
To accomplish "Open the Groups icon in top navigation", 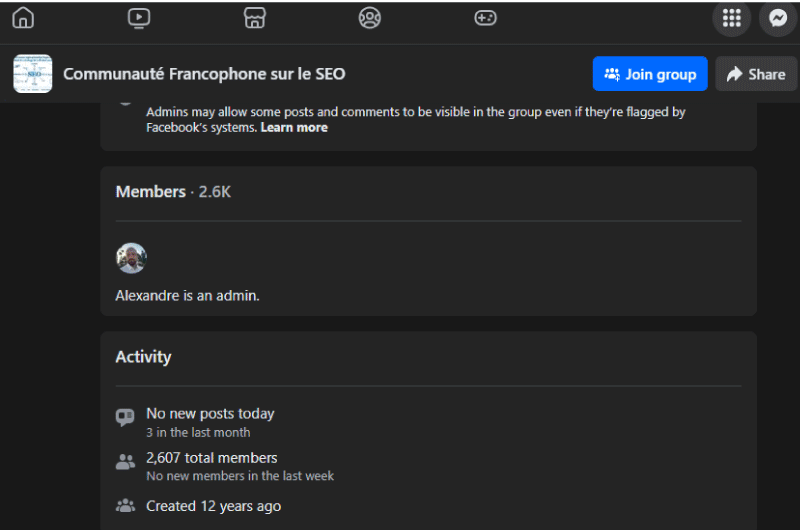I will tap(370, 18).
